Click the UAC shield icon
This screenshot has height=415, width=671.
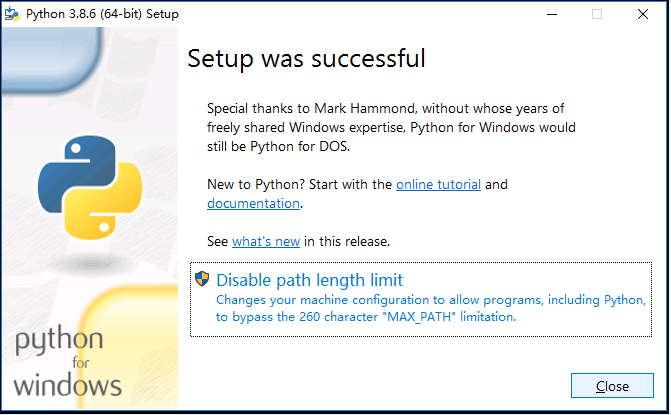[202, 279]
